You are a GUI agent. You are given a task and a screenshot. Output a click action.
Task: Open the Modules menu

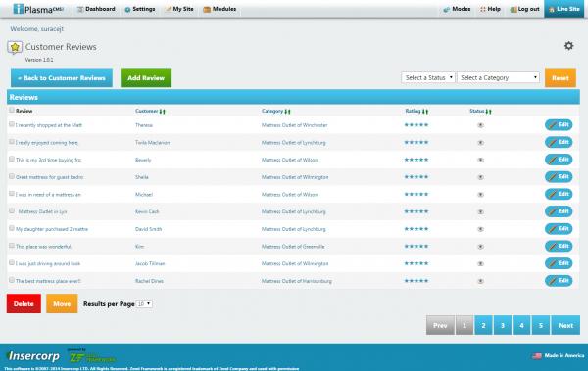[220, 9]
